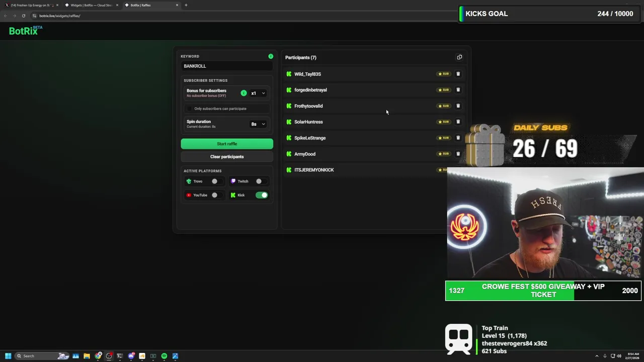Image resolution: width=644 pixels, height=362 pixels.
Task: Check Only subscribers can participate
Action: [190, 109]
